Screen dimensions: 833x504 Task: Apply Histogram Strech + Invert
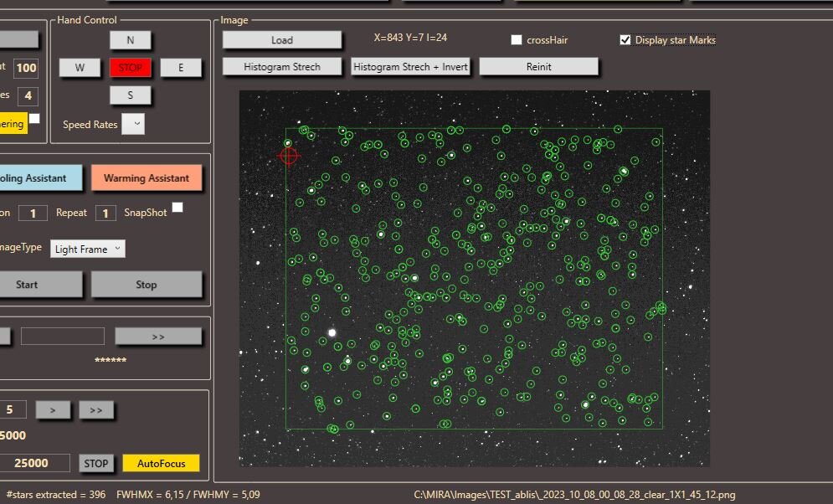point(411,67)
